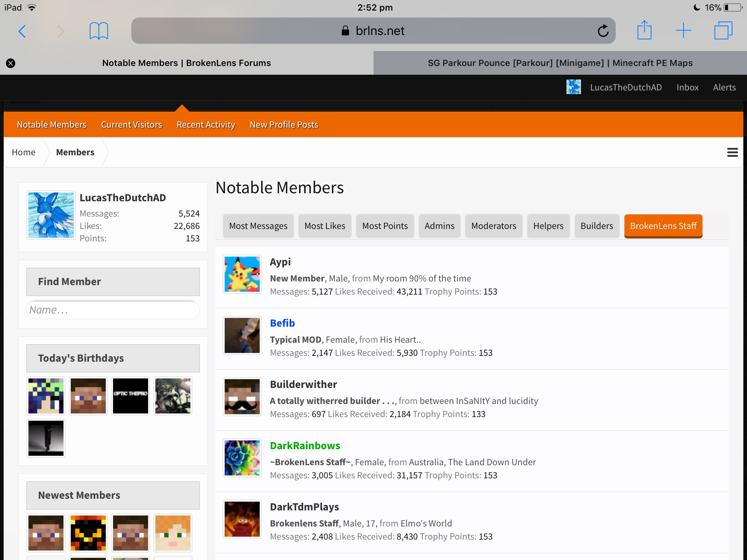The width and height of the screenshot is (747, 560).
Task: Open New Profile Posts
Action: pos(284,125)
